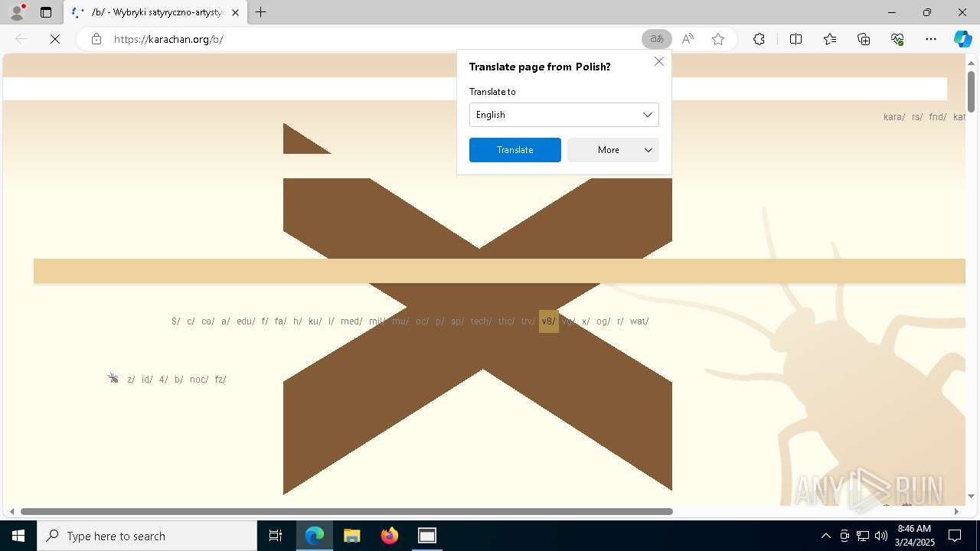Open the trv/ board link
980x551 pixels.
point(528,321)
